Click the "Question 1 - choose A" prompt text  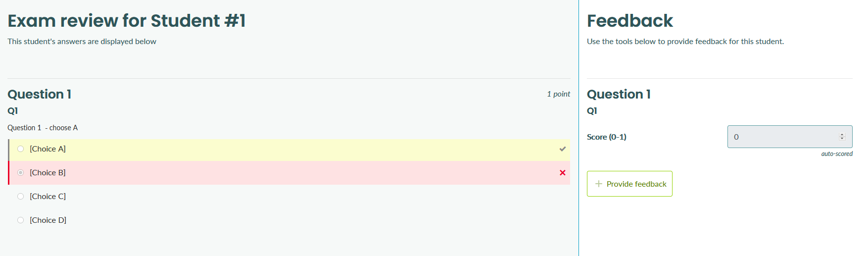click(x=43, y=128)
